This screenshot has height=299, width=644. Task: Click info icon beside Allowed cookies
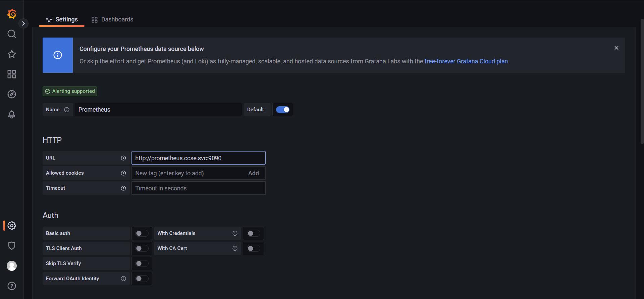(123, 173)
